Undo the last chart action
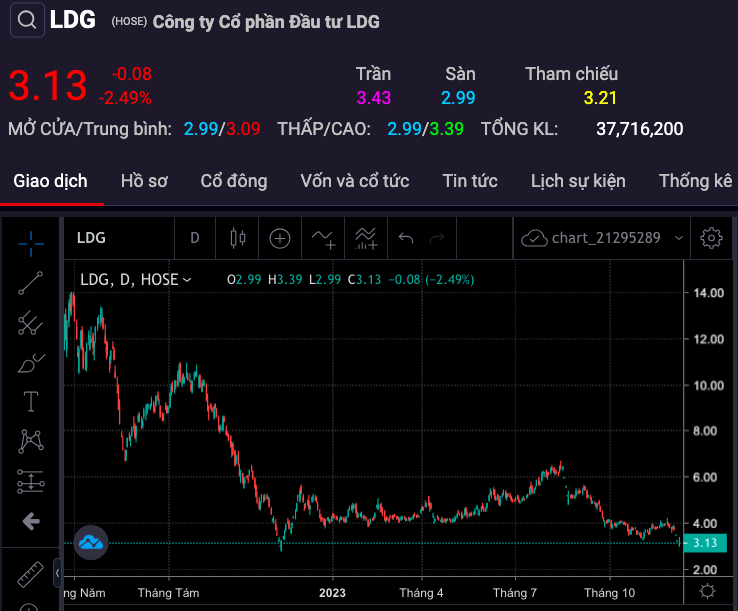The image size is (738, 611). 405,238
